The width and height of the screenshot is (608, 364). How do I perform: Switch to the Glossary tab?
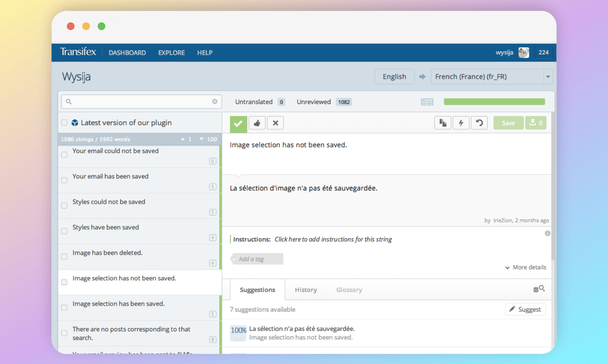349,290
